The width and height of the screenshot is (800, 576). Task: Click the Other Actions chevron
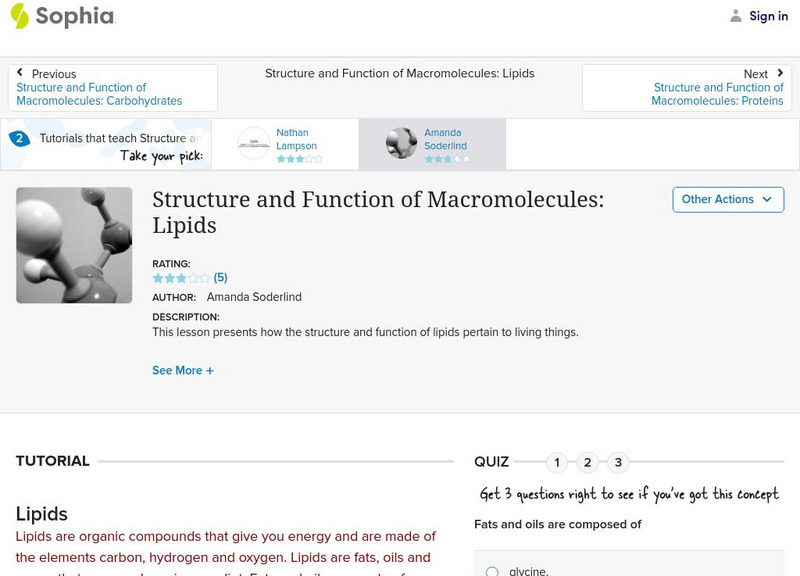coord(768,199)
